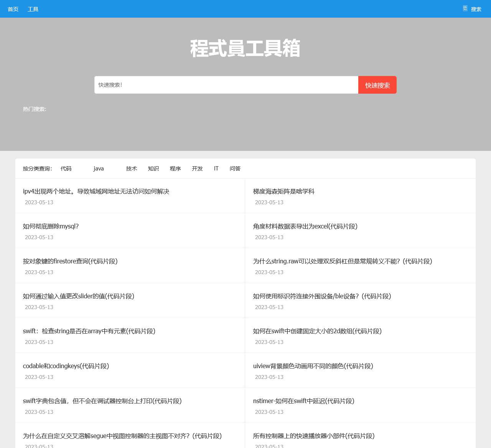491x448 pixels.
Task: Open article nstimer-如何在swift中延迟
Action: (304, 401)
